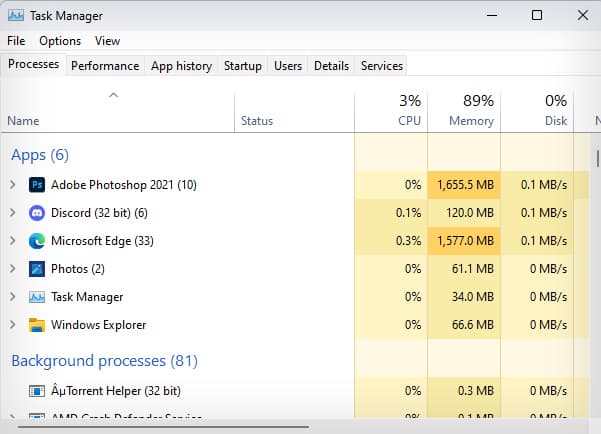
Task: Select the Discord (32 bit) (6) row
Action: click(294, 213)
